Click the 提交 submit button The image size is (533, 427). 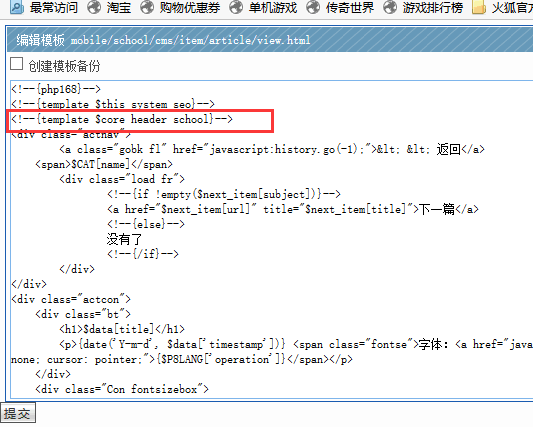pos(18,413)
